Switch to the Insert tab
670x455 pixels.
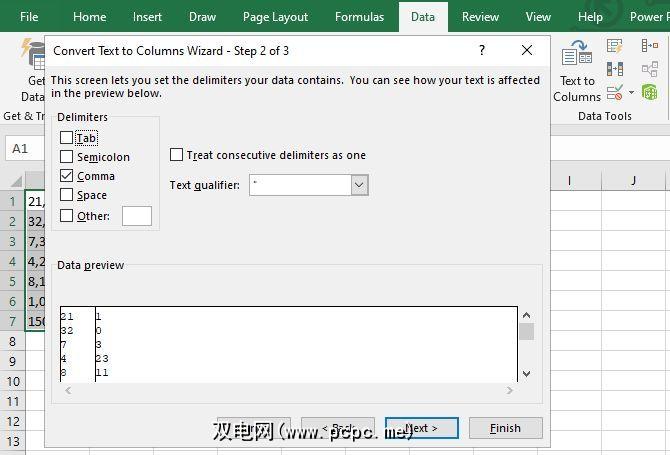147,17
